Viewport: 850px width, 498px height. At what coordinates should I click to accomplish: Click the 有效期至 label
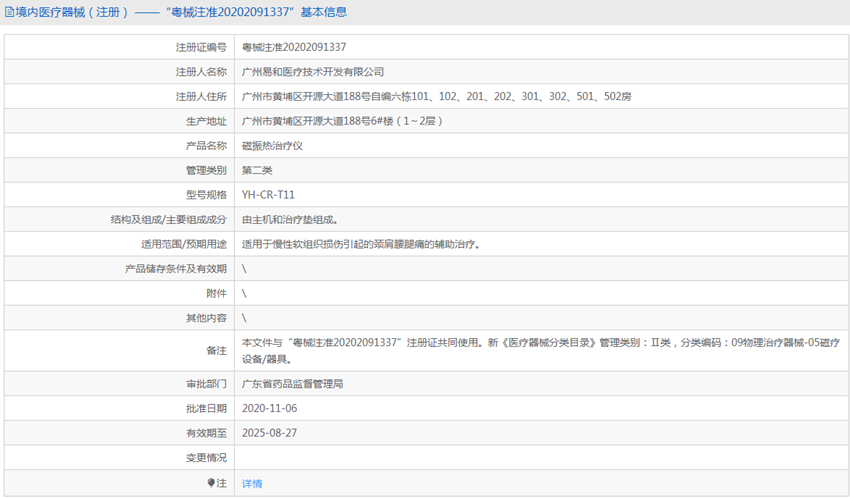[x=206, y=433]
